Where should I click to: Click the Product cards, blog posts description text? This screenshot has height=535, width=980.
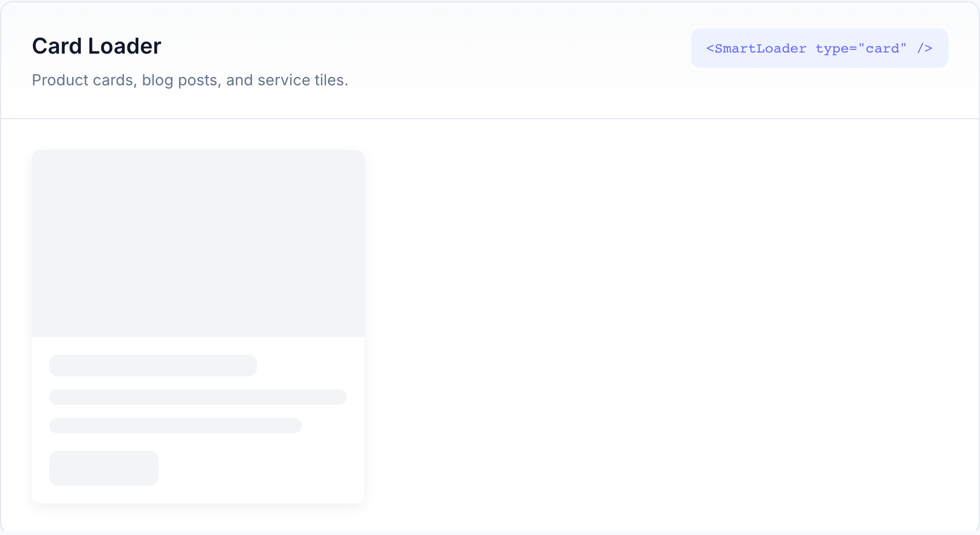(190, 80)
